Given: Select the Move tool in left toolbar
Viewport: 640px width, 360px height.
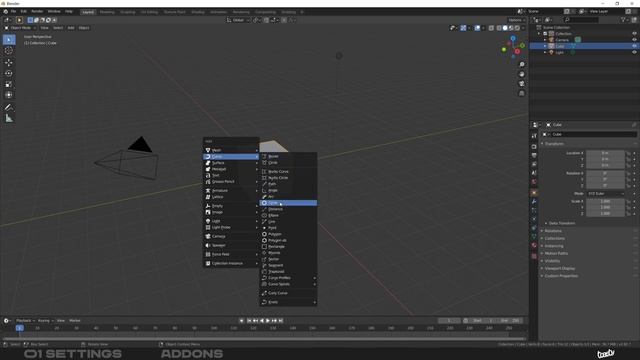Looking at the screenshot, I should click(9, 62).
